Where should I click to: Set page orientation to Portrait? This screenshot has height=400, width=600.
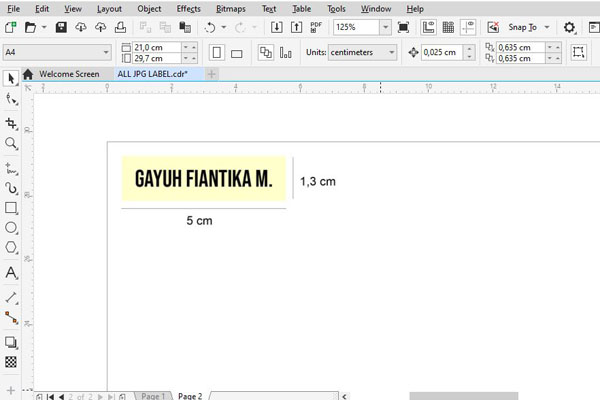217,52
